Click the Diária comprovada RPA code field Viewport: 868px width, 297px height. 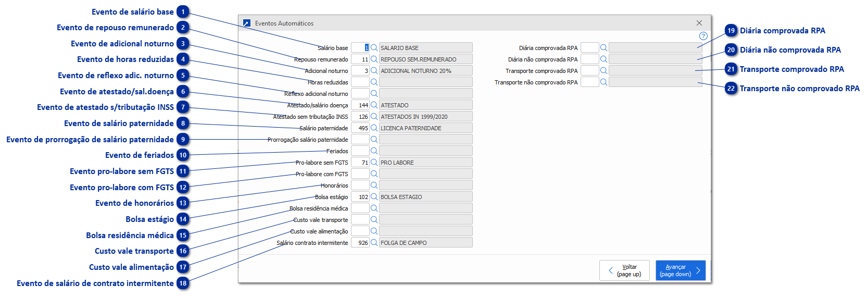point(590,47)
